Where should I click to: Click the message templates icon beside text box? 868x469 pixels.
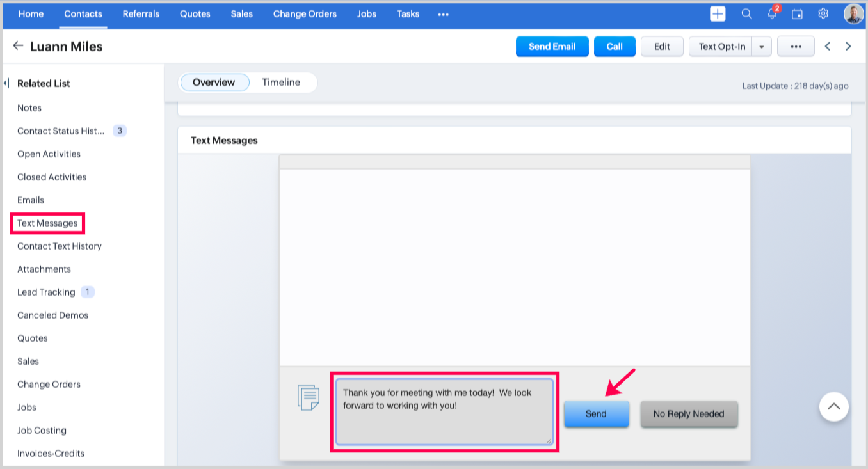tap(308, 397)
